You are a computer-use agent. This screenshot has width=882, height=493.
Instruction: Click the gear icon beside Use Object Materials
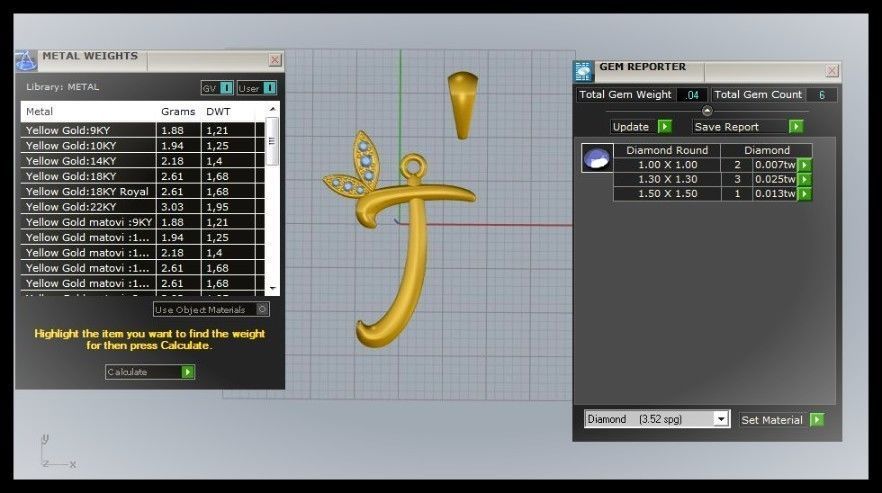coord(263,309)
